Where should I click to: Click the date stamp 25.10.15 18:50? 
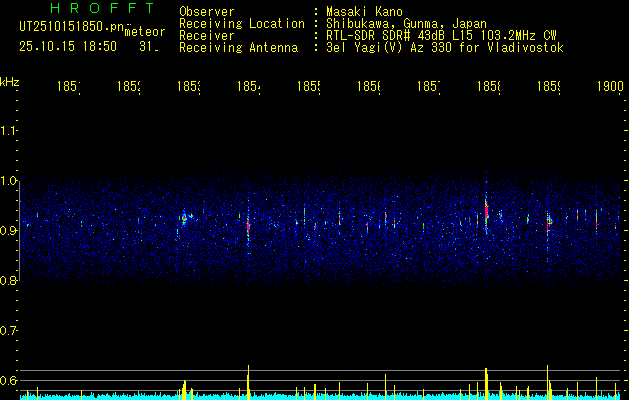(x=68, y=47)
